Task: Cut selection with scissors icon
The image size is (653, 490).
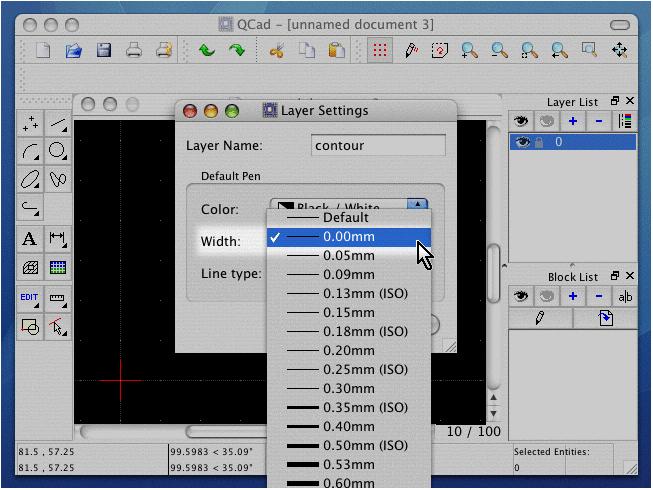Action: (x=277, y=50)
